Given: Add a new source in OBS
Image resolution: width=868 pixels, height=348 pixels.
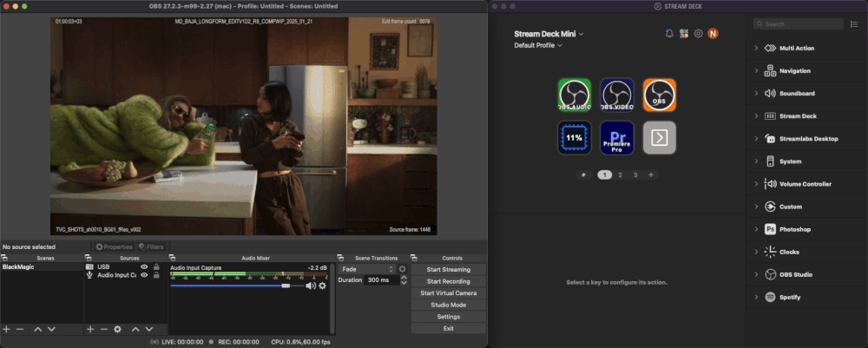Looking at the screenshot, I should tap(90, 329).
